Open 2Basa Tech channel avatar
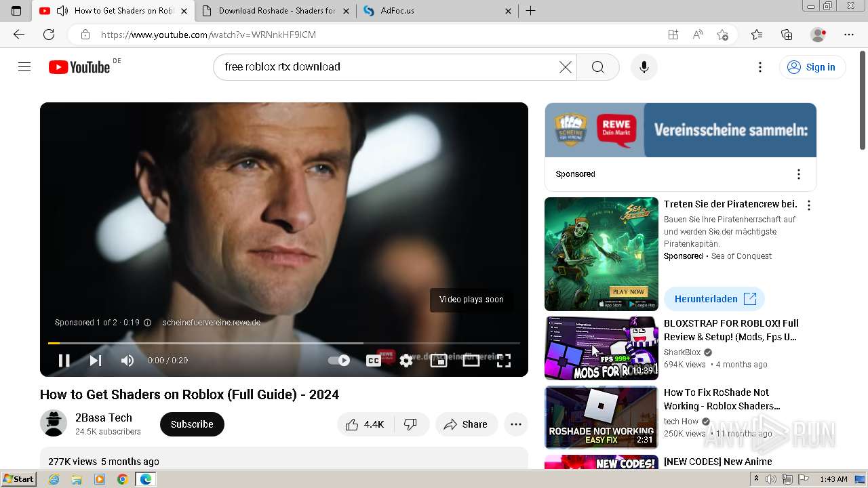Screen dimensions: 868x488 pyautogui.click(x=54, y=424)
